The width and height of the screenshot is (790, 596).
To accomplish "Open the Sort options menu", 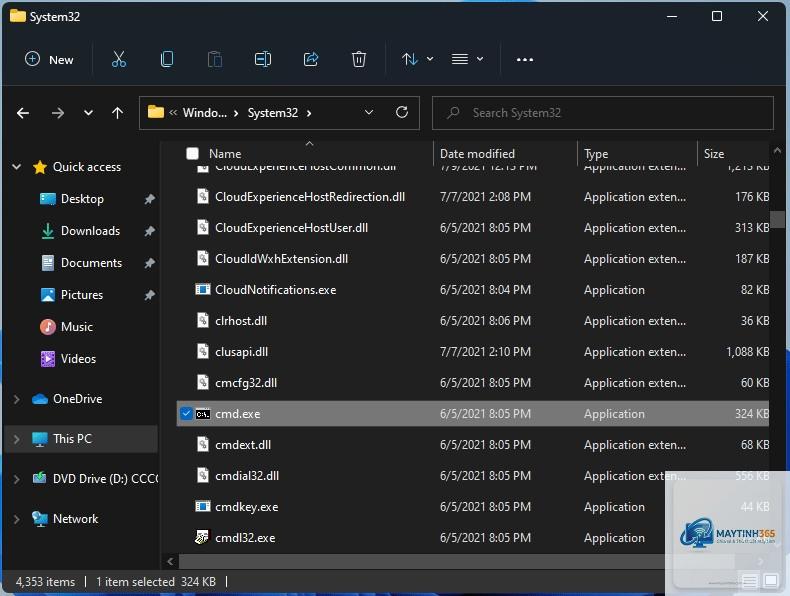I will point(417,59).
